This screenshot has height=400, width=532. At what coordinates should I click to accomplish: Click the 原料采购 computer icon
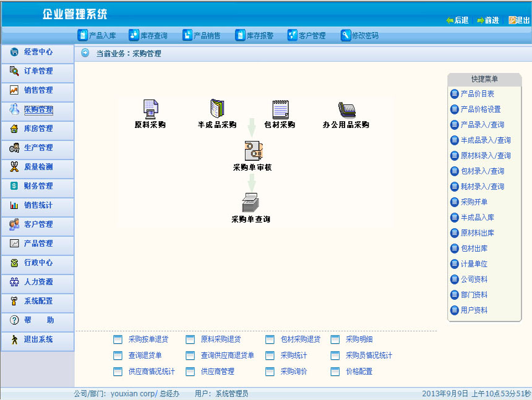tap(150, 109)
